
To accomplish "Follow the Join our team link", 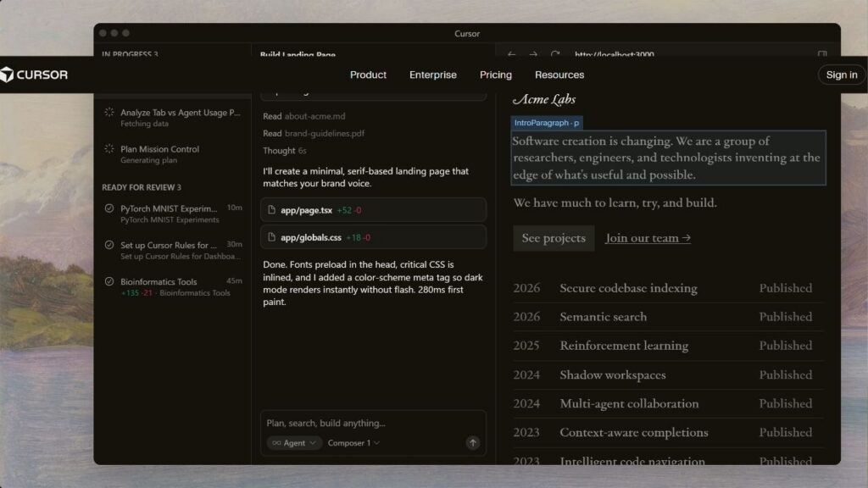I will (x=647, y=238).
